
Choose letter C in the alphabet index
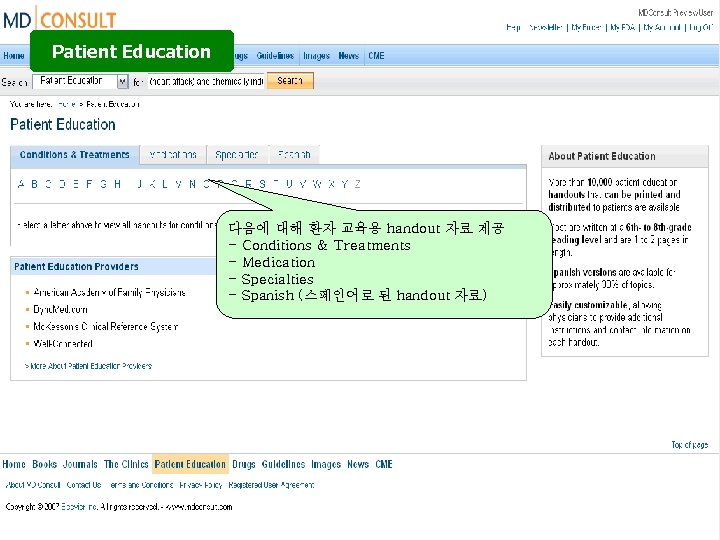click(48, 185)
